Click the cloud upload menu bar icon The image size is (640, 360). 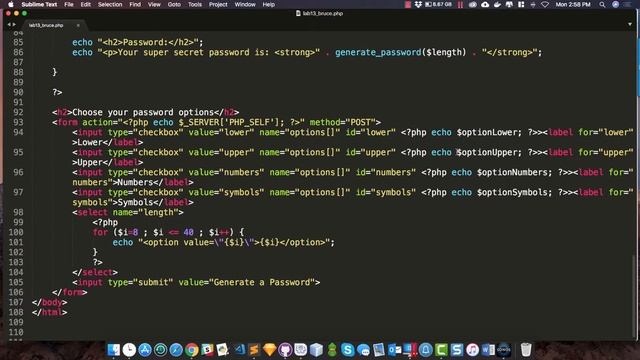pyautogui.click(x=485, y=4)
